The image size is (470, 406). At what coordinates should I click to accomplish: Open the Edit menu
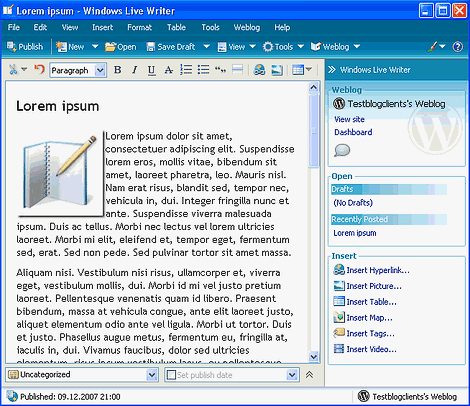point(40,27)
